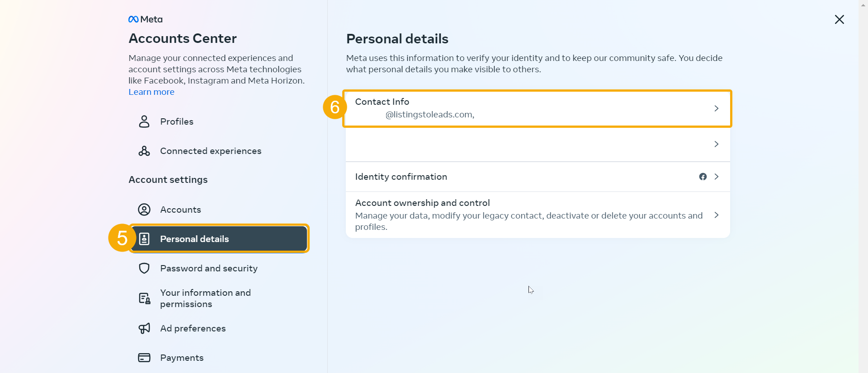The image size is (868, 373).
Task: Click the Profiles person icon
Action: (x=144, y=121)
